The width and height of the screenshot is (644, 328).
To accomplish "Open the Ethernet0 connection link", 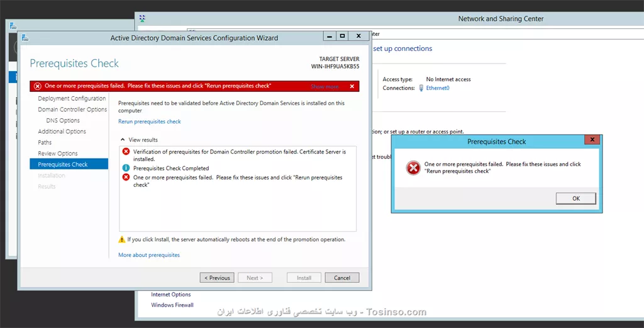I will (x=438, y=88).
